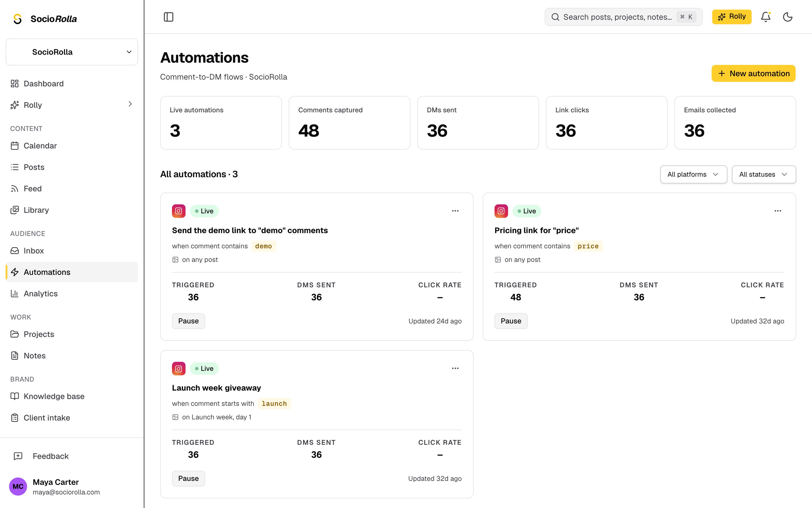Click Instagram icon on Launch week giveaway card
This screenshot has height=508, width=812.
click(178, 369)
